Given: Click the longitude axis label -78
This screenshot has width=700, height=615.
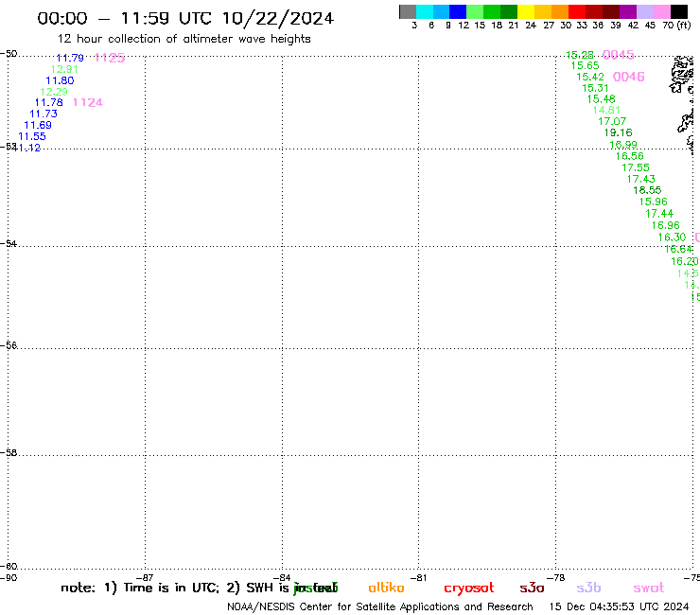Looking at the screenshot, I should tap(556, 577).
